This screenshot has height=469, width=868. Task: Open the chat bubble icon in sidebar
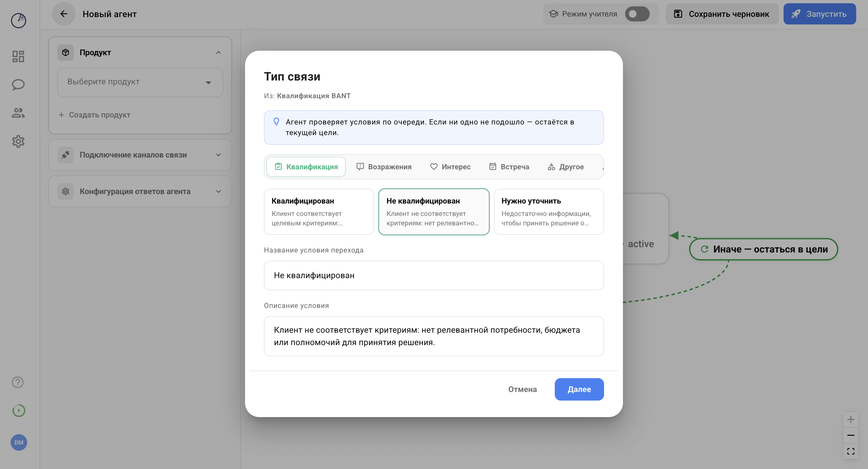[18, 84]
